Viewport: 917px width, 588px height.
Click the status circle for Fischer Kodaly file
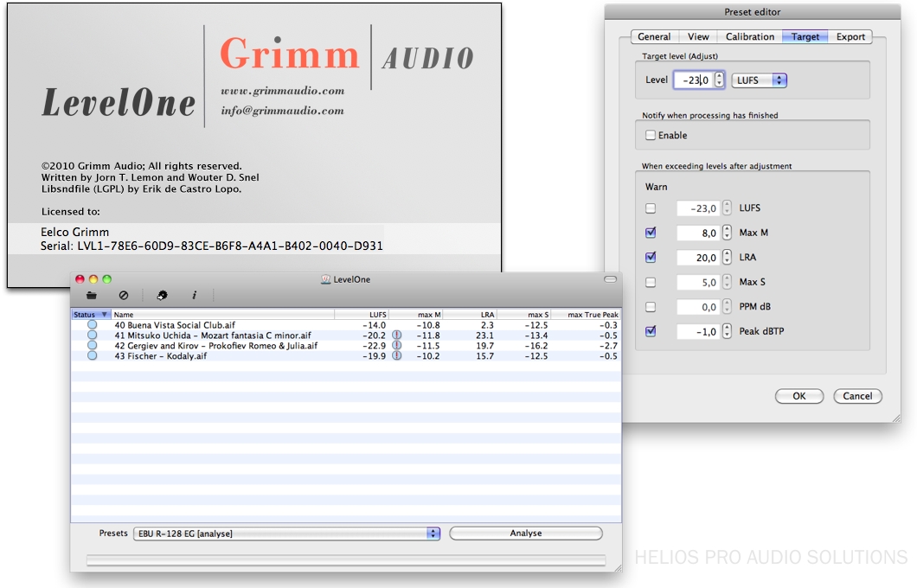[x=92, y=355]
